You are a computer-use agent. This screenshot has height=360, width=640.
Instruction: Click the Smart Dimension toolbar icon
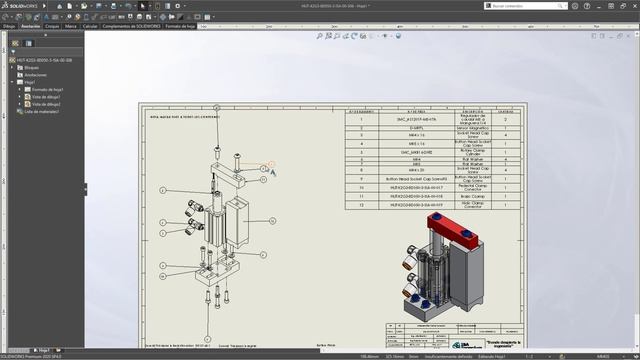[x=6, y=17]
